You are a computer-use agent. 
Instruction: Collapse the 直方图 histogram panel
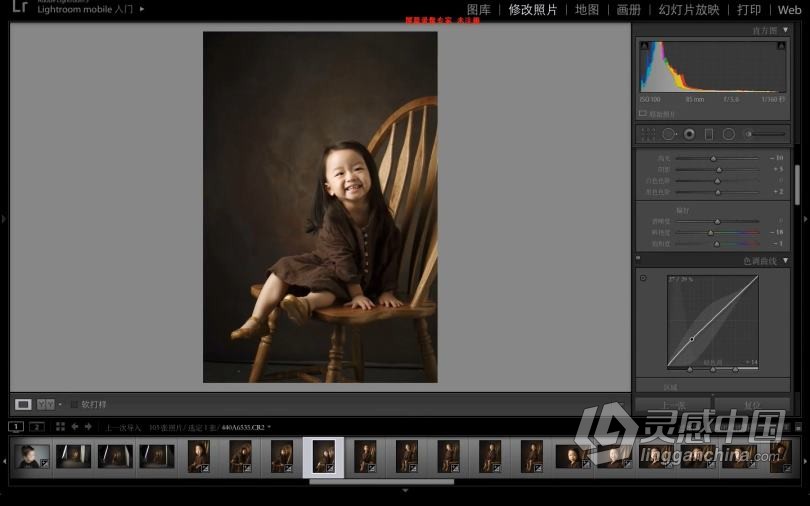click(x=785, y=30)
